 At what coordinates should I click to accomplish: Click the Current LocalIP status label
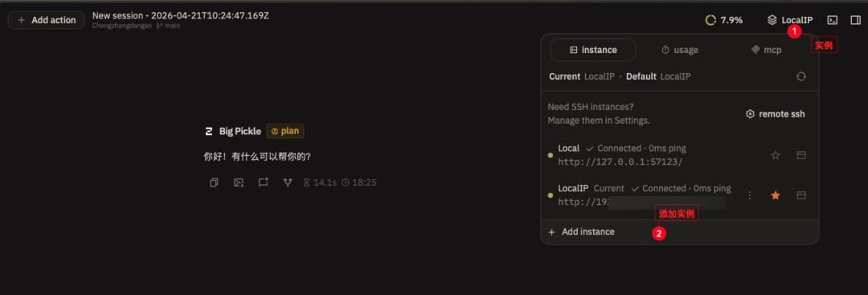tap(581, 76)
